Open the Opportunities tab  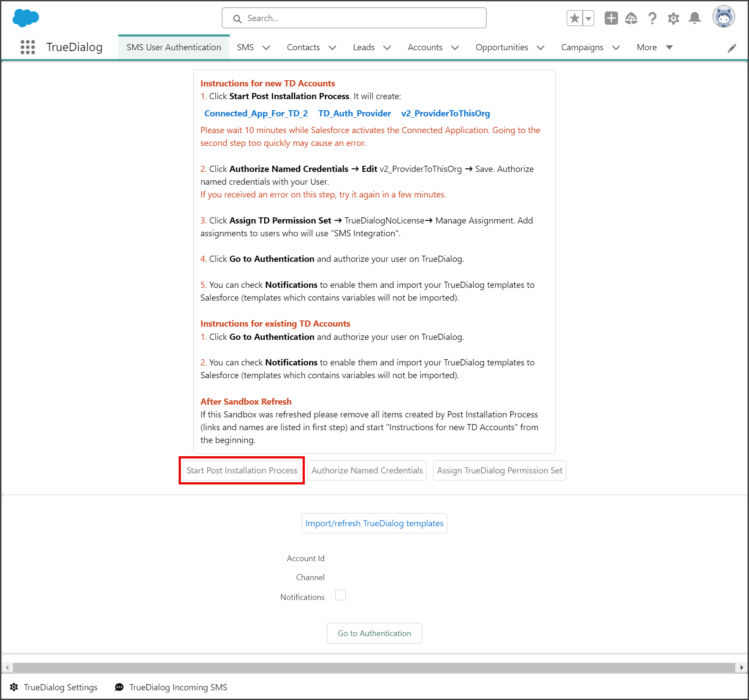point(502,47)
